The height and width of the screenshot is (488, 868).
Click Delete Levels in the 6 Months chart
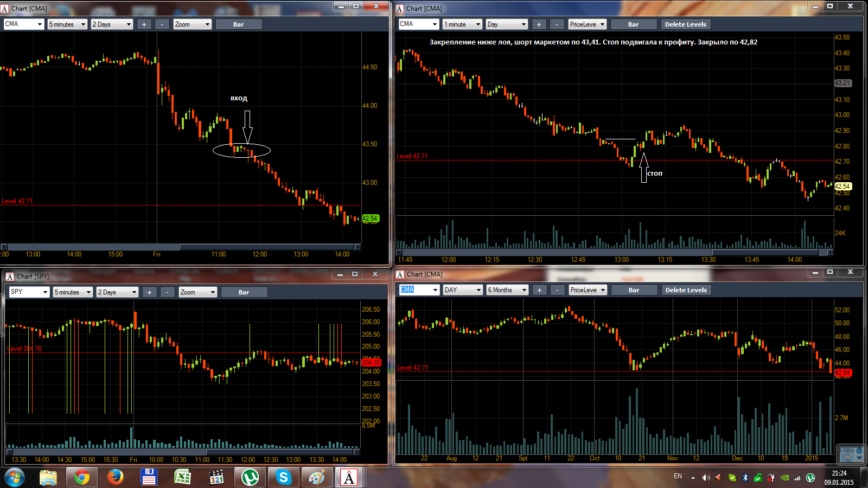[686, 290]
